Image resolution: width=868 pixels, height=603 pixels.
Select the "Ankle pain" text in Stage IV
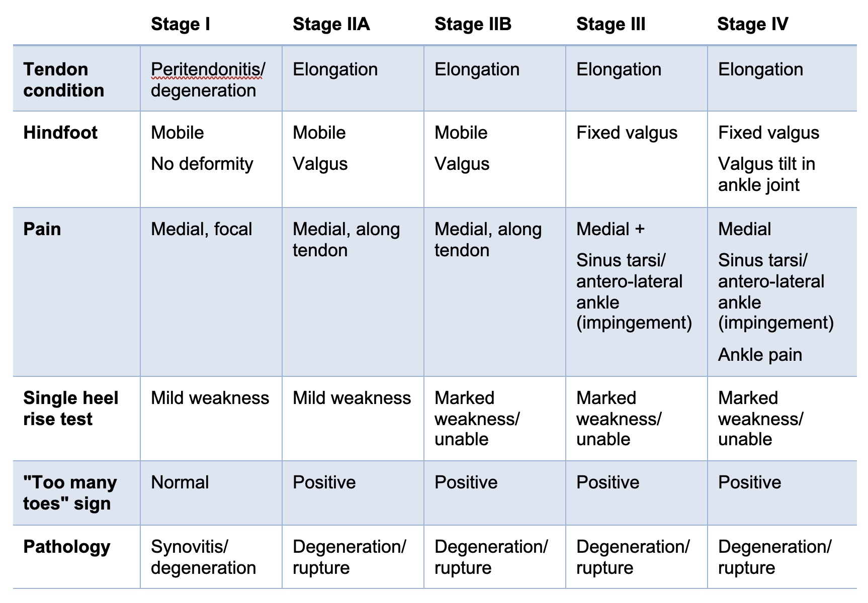760,355
